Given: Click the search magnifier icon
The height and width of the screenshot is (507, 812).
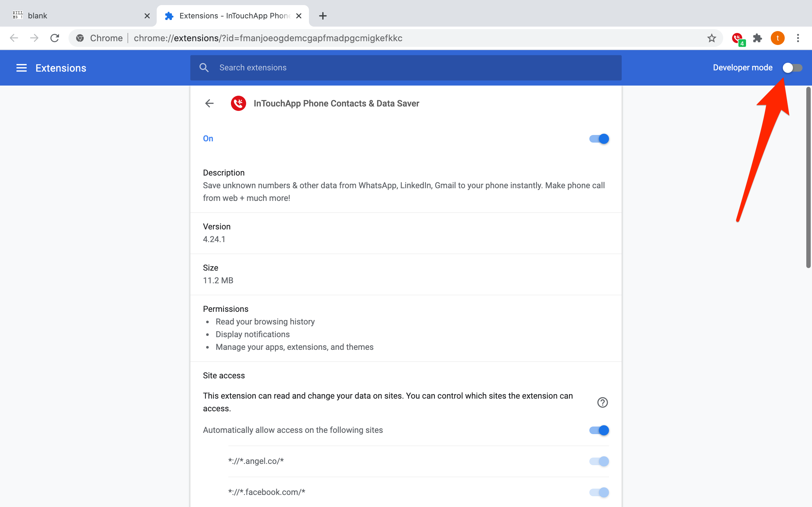Looking at the screenshot, I should [x=204, y=68].
